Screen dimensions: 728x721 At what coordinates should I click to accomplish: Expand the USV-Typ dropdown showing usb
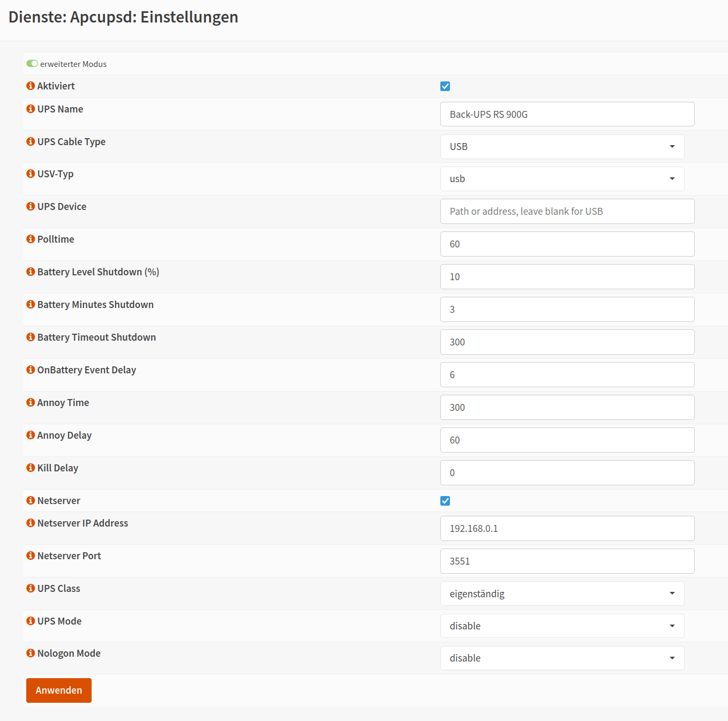[x=562, y=179]
